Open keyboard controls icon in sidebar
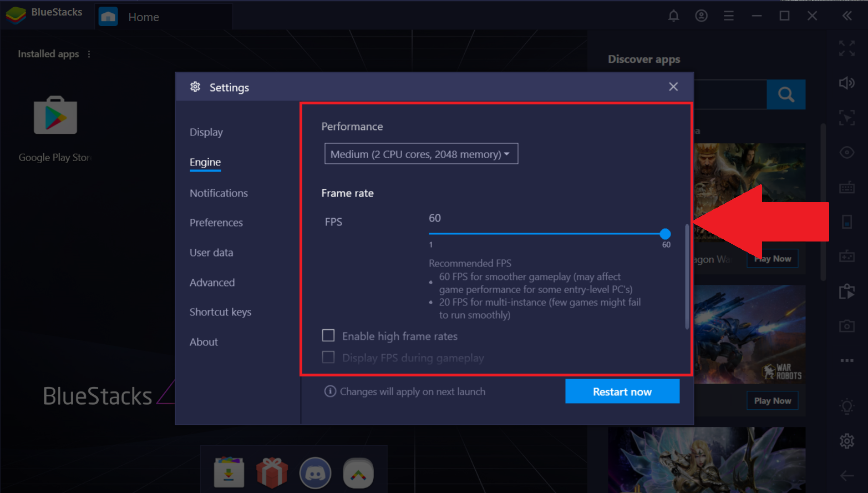The image size is (868, 493). point(847,187)
